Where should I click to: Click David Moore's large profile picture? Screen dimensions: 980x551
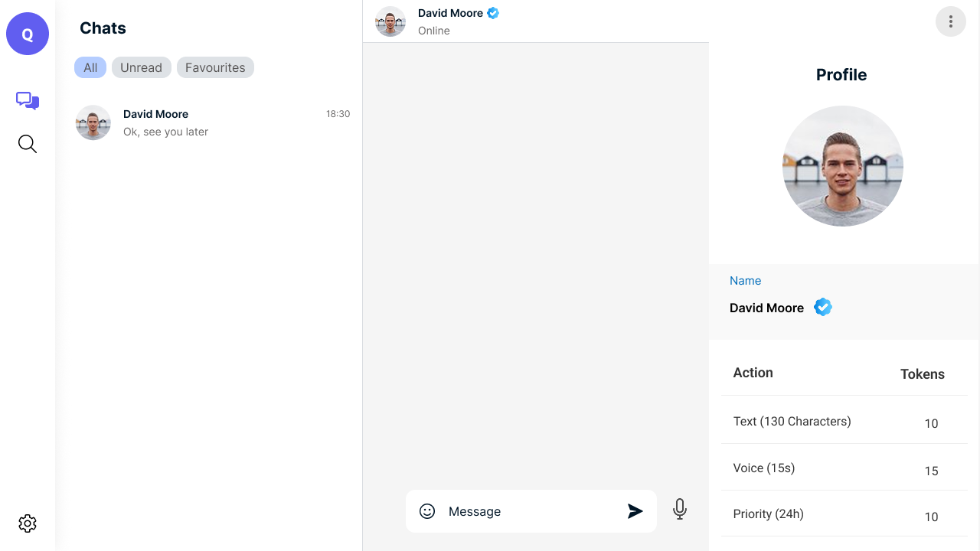pos(842,166)
